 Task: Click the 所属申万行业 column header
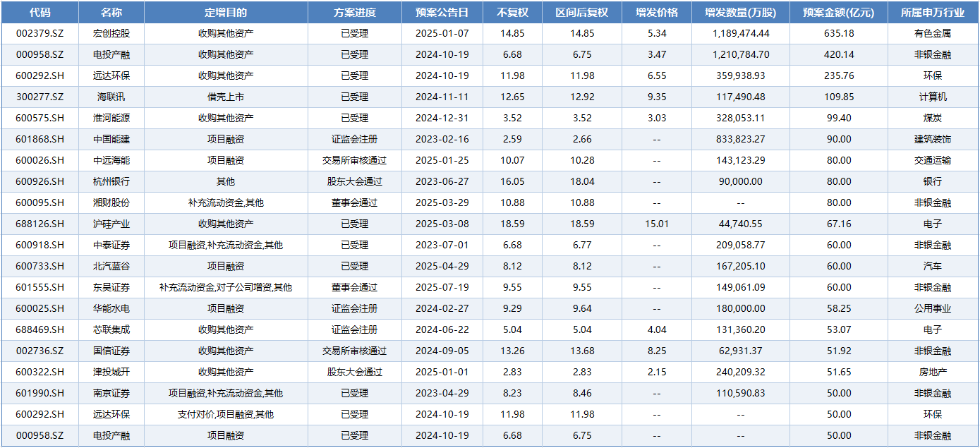coord(933,13)
